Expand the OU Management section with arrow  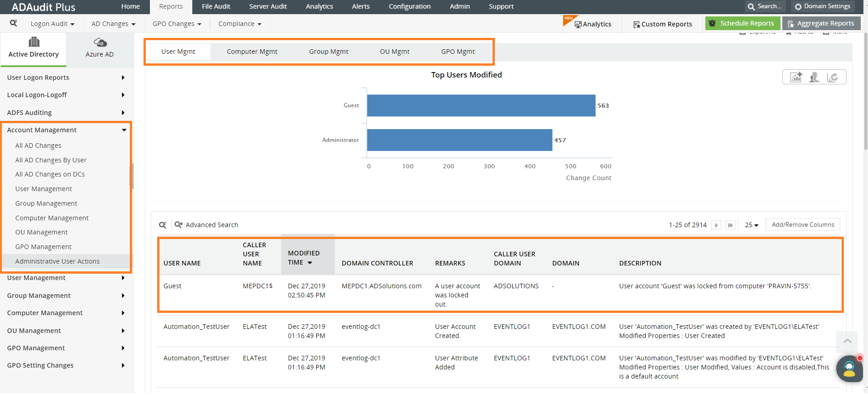coord(66,331)
